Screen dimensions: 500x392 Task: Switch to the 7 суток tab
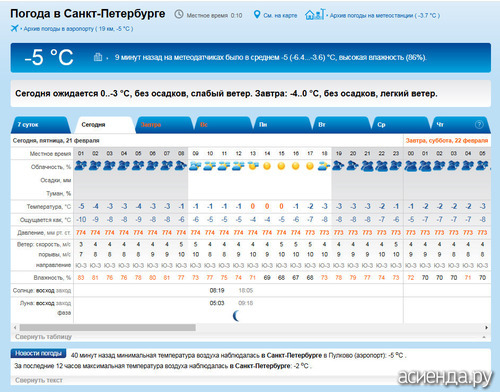coord(41,125)
